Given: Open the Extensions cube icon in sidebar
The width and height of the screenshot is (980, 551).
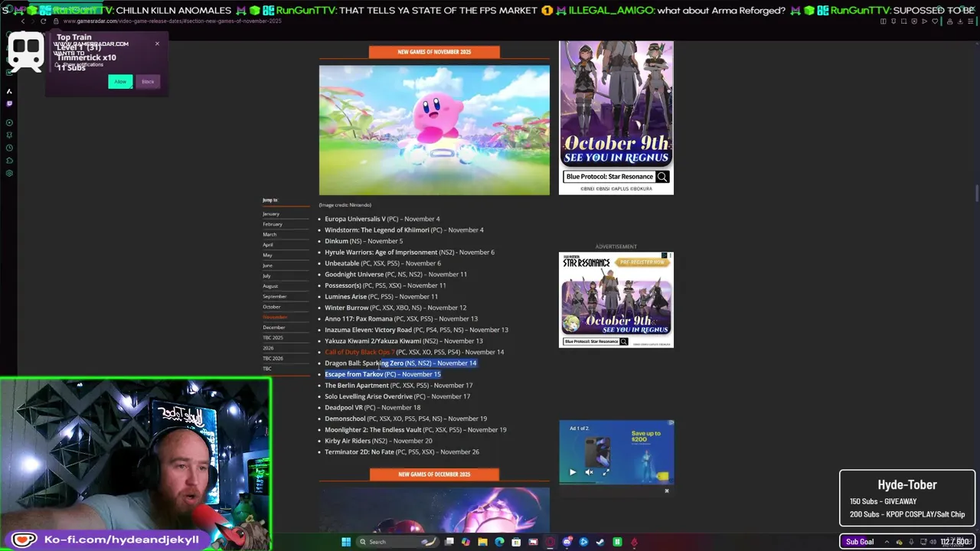Looking at the screenshot, I should click(x=9, y=161).
